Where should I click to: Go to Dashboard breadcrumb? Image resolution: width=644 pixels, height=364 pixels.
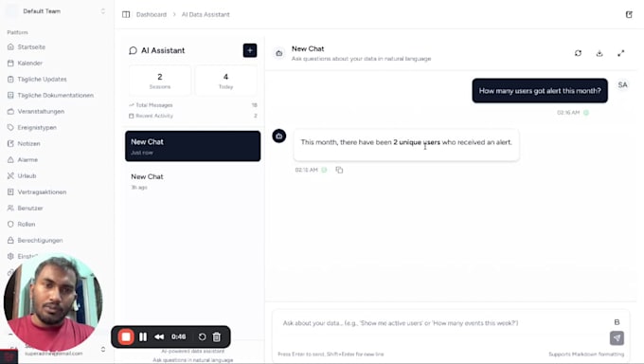152,14
